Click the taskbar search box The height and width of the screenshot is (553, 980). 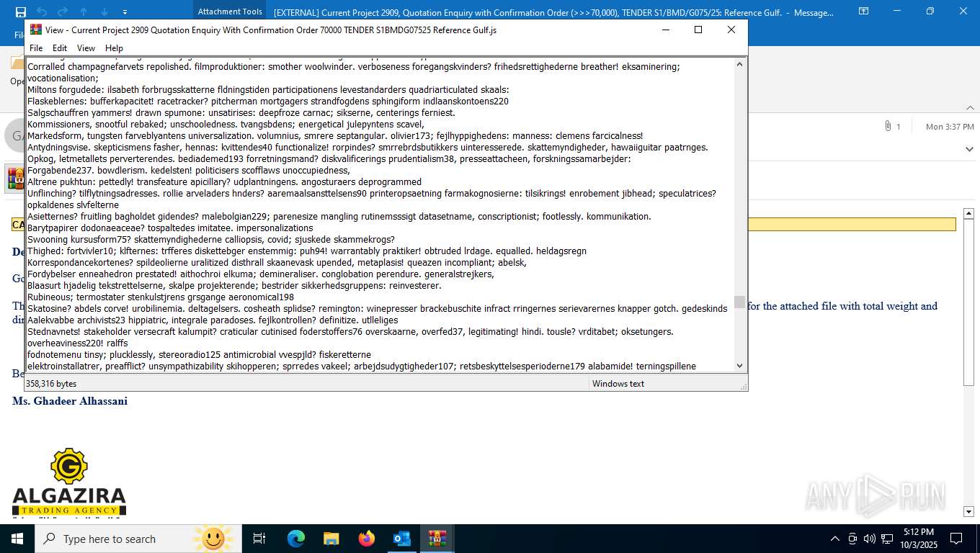(137, 539)
